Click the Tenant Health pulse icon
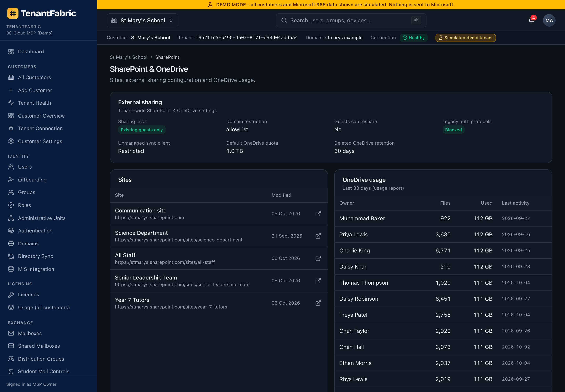 (x=11, y=103)
